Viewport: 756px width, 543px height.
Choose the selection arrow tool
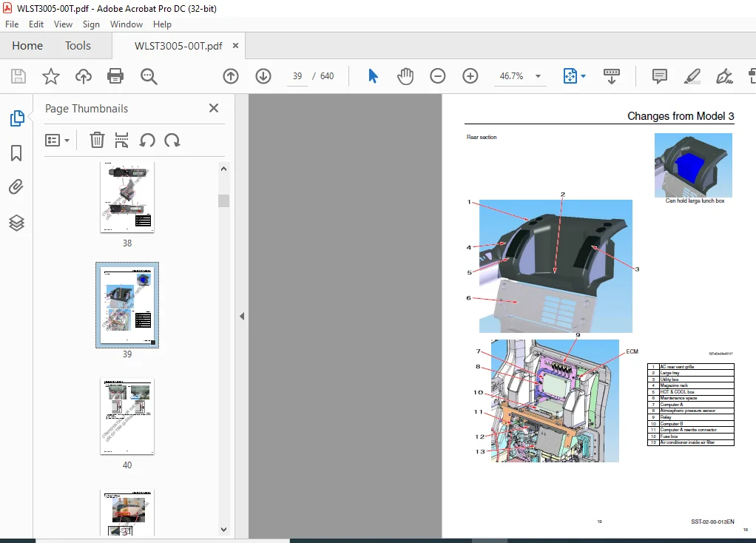tap(373, 76)
